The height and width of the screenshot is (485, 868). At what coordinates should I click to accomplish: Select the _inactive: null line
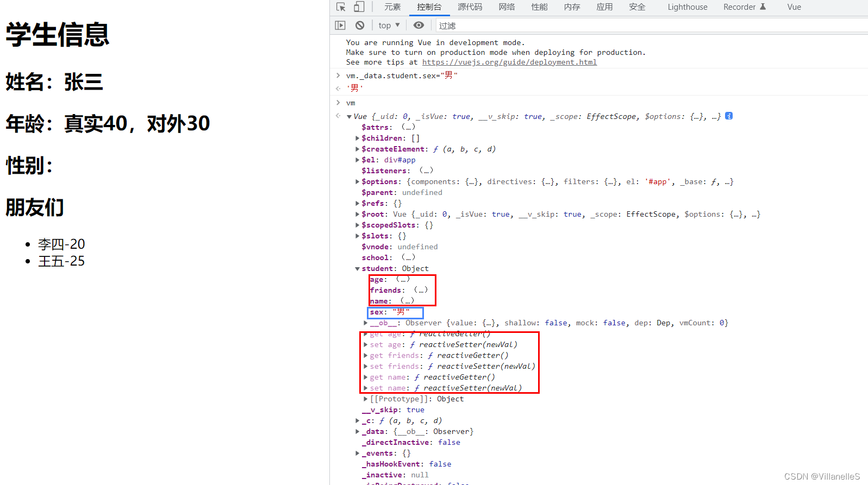pos(395,475)
